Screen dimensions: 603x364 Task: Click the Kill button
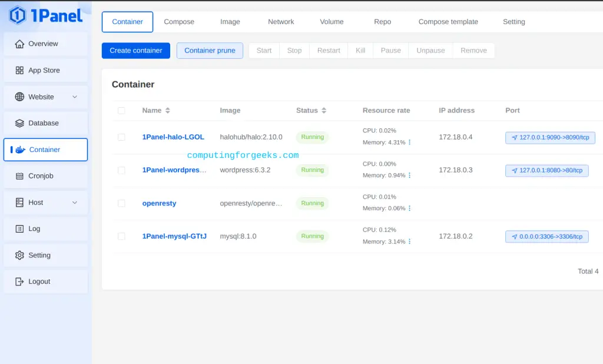point(360,51)
